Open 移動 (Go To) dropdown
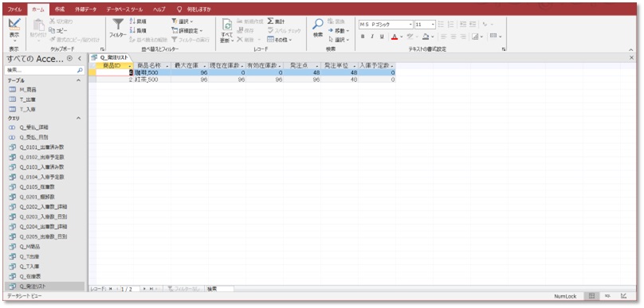Viewport: 644px width, 308px height. point(339,30)
